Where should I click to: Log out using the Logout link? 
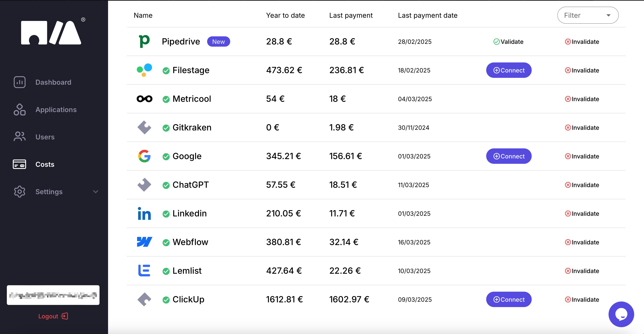pyautogui.click(x=53, y=316)
